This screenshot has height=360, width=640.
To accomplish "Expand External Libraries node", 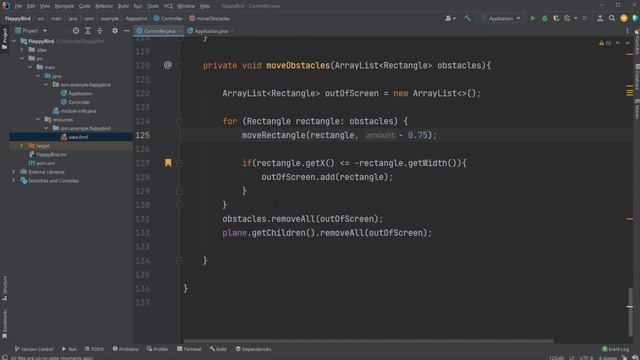I will pos(13,172).
